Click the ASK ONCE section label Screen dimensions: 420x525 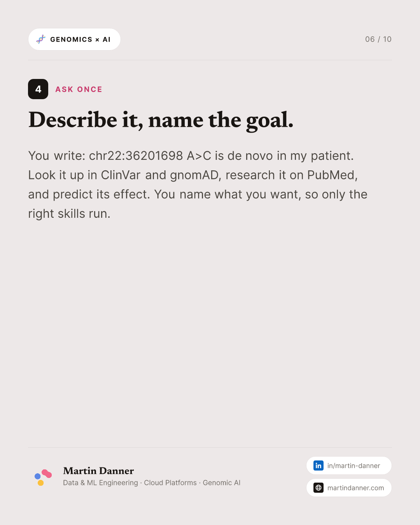tap(79, 89)
